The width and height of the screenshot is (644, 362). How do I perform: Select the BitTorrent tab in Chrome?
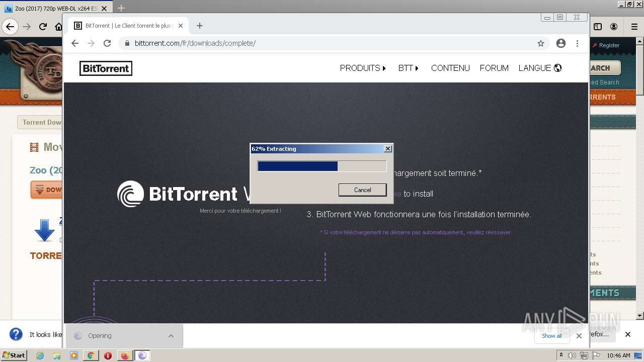click(129, 26)
